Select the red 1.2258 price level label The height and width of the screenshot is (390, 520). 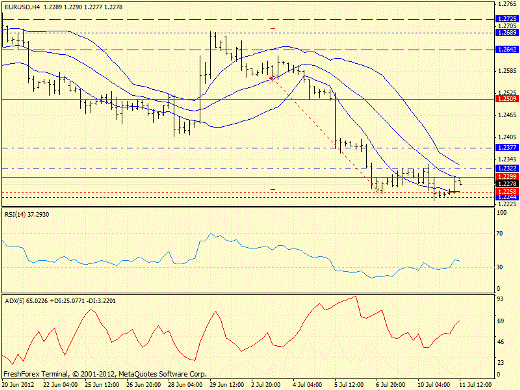507,192
